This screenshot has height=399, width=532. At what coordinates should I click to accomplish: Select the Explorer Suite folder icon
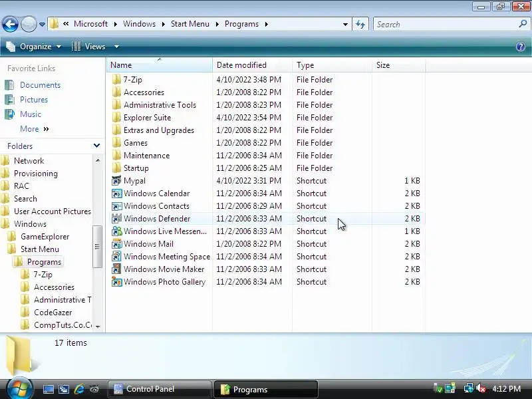click(x=116, y=118)
